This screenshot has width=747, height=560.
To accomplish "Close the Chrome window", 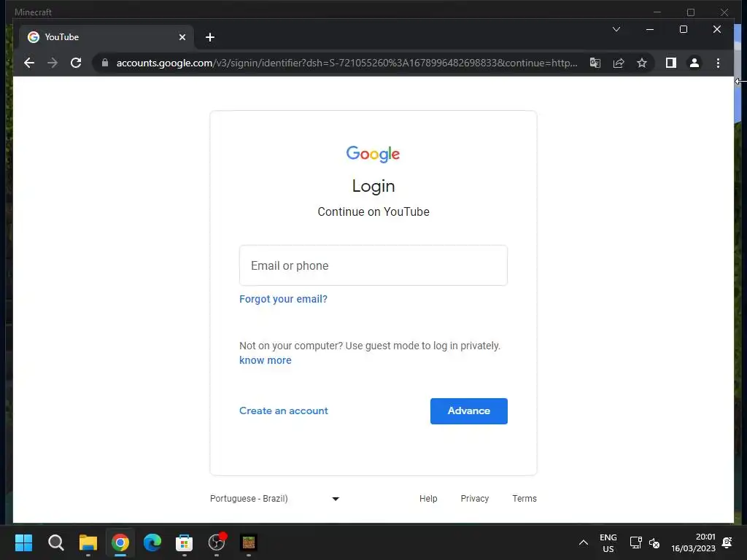I will [716, 29].
